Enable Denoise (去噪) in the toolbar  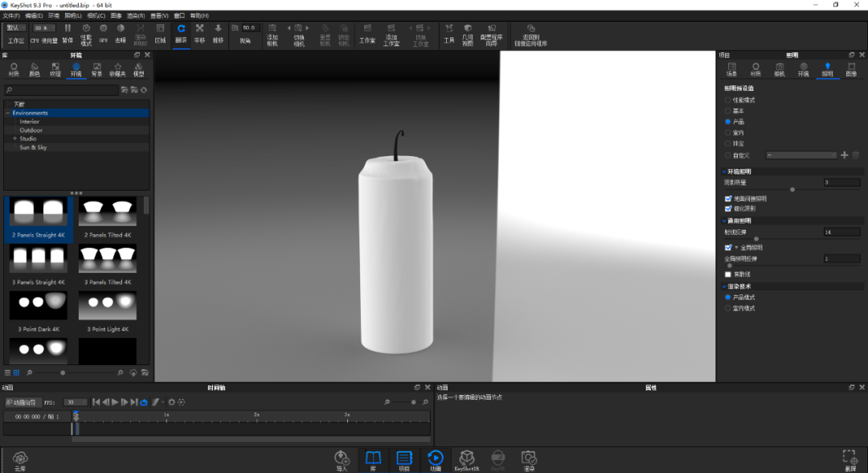click(x=120, y=33)
